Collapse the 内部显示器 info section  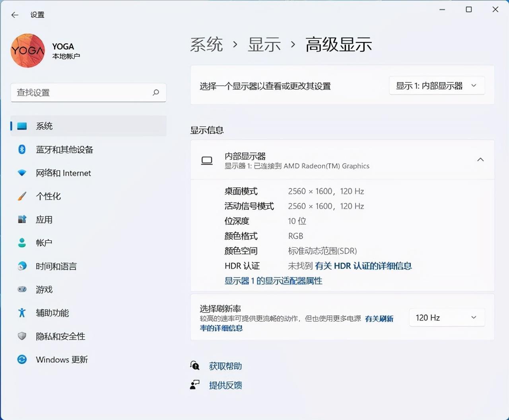480,159
